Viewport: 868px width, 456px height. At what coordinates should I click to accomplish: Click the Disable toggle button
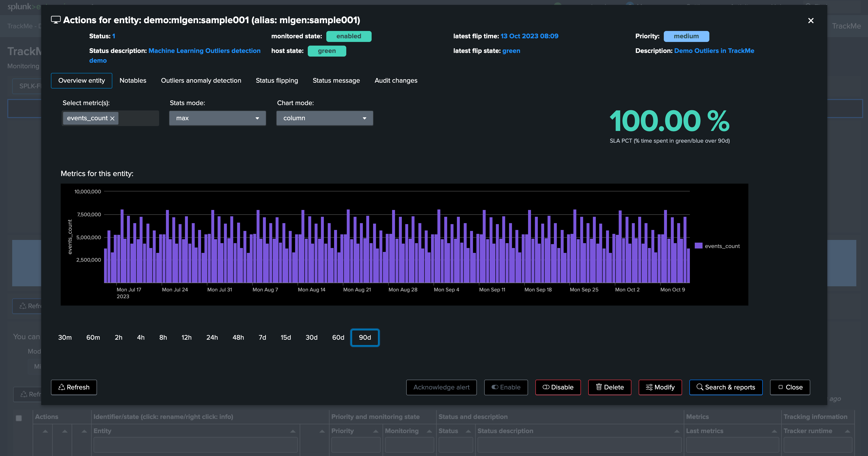tap(558, 387)
